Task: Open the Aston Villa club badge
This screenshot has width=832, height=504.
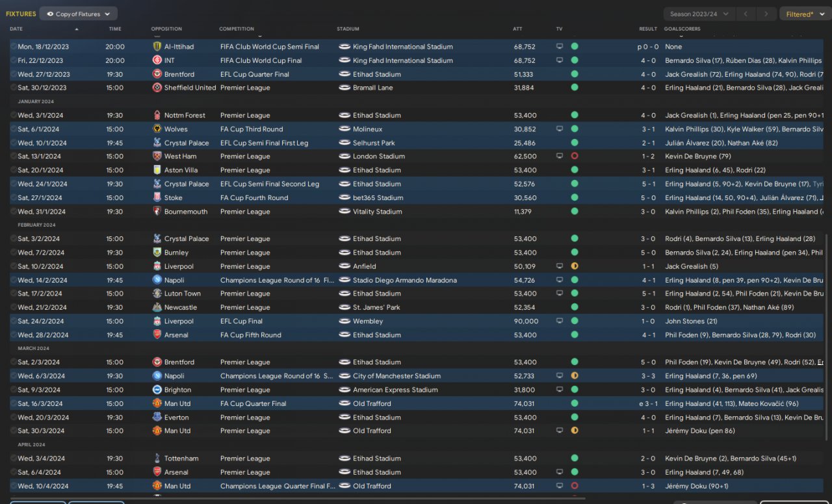Action: [x=157, y=170]
